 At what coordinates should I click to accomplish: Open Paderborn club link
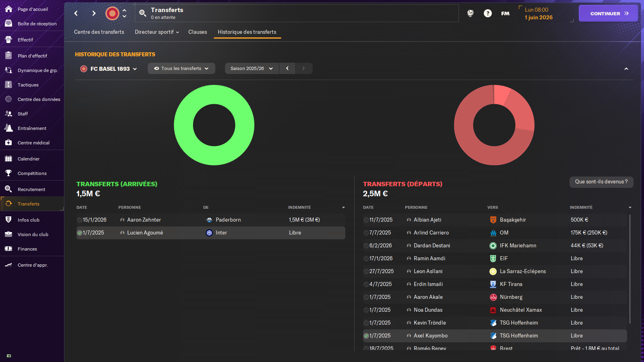(228, 220)
